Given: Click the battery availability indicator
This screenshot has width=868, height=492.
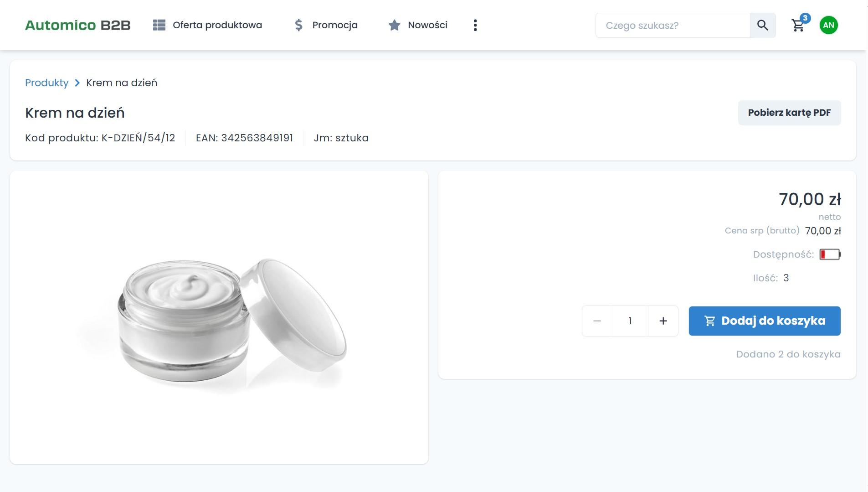Looking at the screenshot, I should (830, 254).
